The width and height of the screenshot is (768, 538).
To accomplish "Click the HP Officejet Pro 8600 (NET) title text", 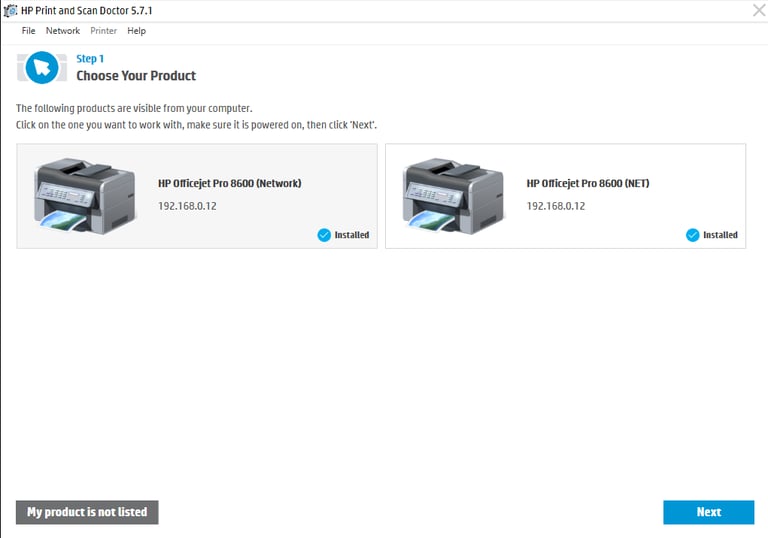I will (588, 183).
